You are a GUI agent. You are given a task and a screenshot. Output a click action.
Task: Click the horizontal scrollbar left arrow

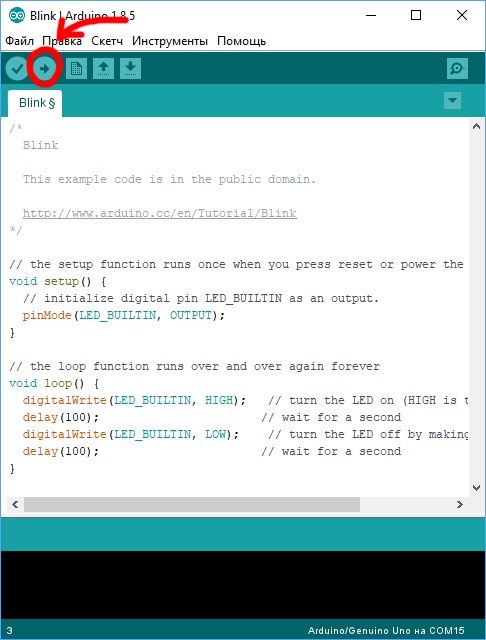pos(15,505)
